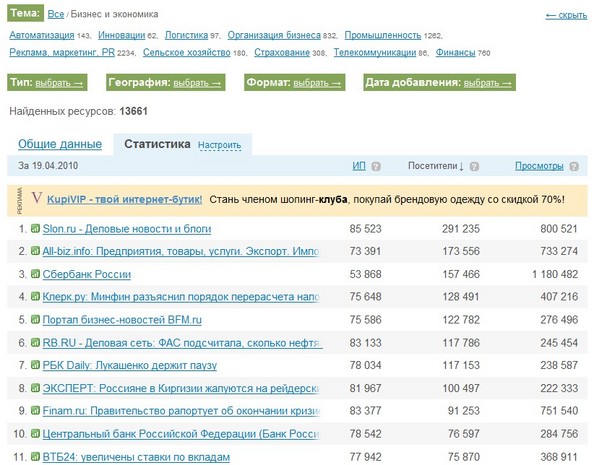594x465 pixels.
Task: Open the Реклама, маркетинг, PR topic
Action: coord(62,52)
